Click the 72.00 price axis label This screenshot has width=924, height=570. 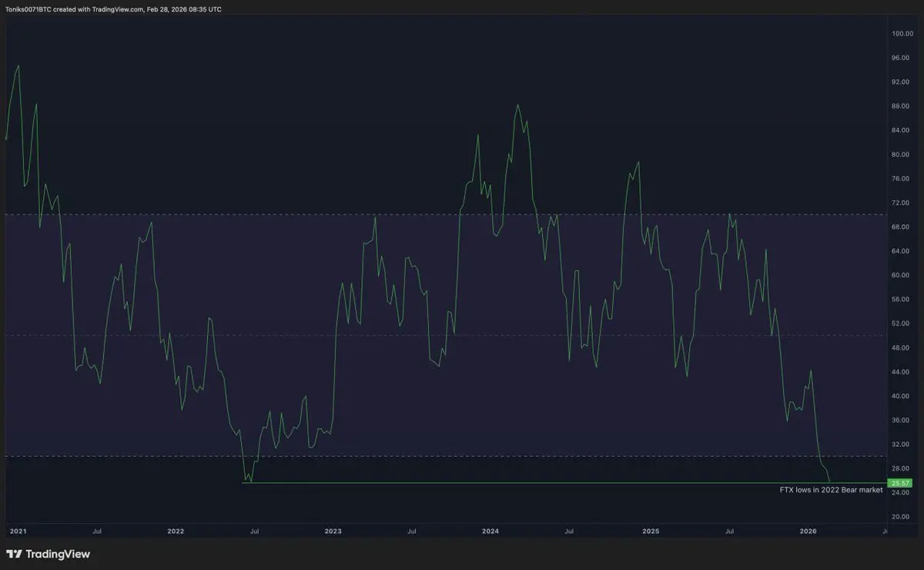(x=901, y=203)
